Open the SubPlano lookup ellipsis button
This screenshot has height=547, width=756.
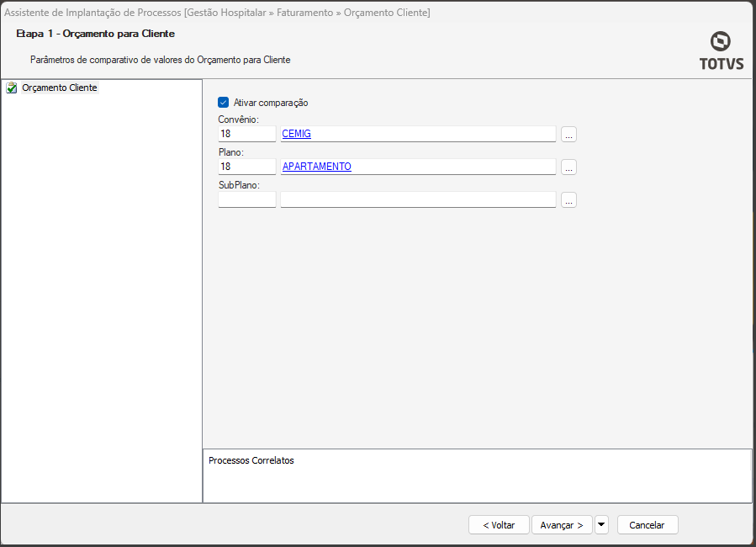[568, 199]
